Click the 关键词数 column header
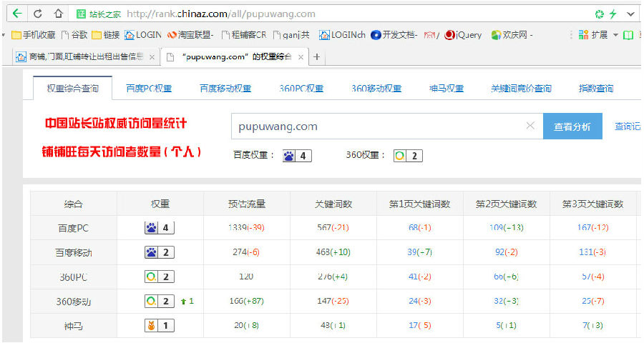The height and width of the screenshot is (343, 644). [333, 204]
